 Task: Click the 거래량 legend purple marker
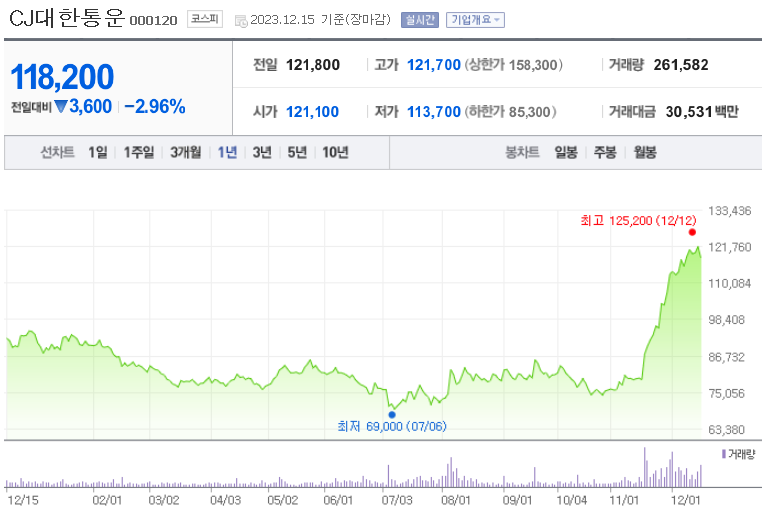pos(724,454)
